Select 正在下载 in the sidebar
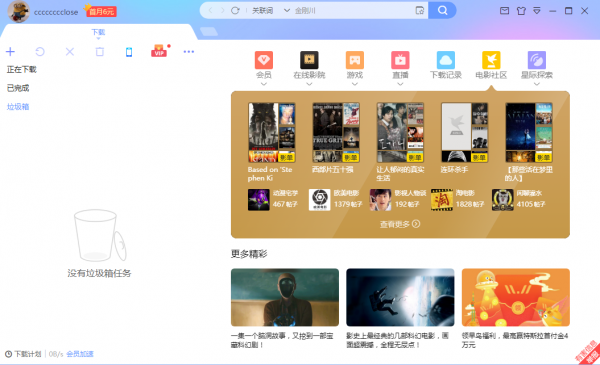The width and height of the screenshot is (600, 365). (x=21, y=69)
